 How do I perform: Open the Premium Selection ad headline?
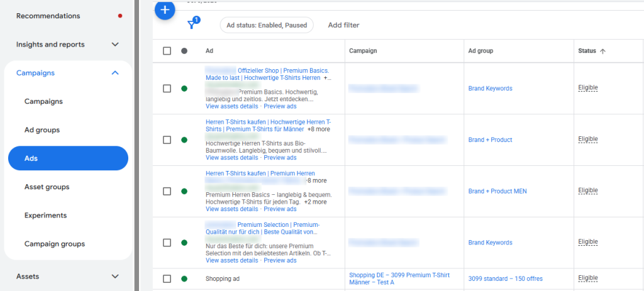tap(263, 228)
